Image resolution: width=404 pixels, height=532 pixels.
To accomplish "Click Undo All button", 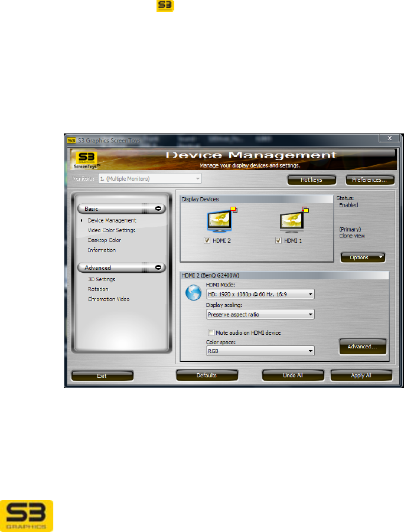I will tap(292, 376).
